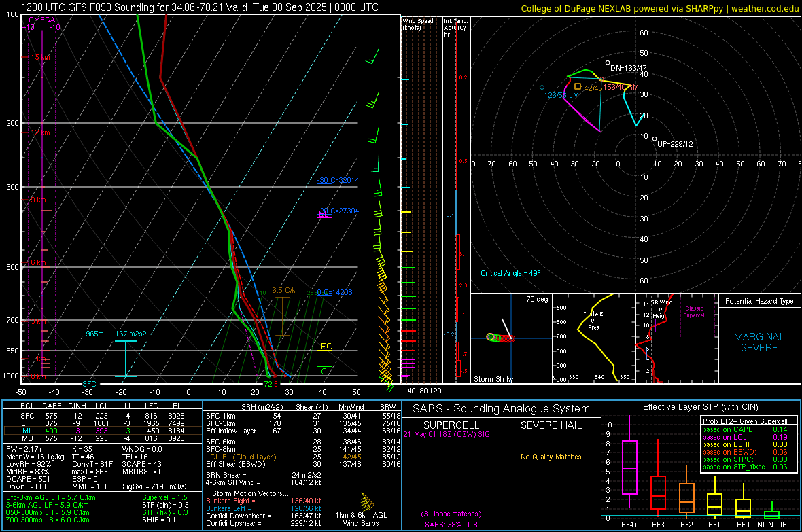Click the 'MeanW = 16.1g/kg' value
Screen dimensions: 802x532
[x=35, y=457]
